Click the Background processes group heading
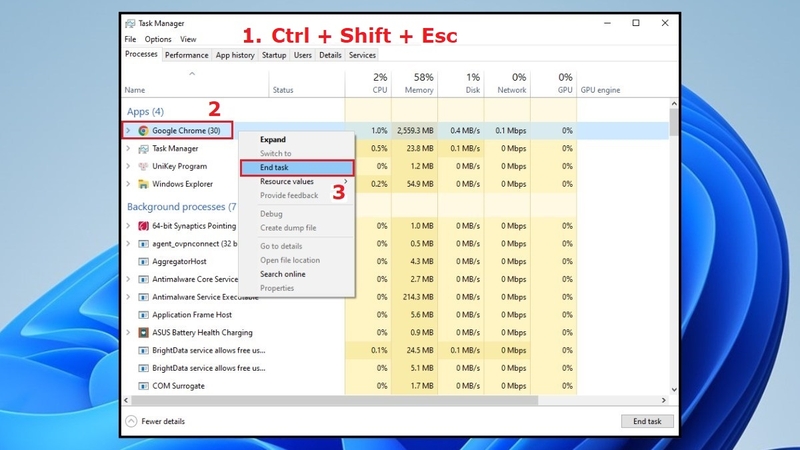 (182, 207)
